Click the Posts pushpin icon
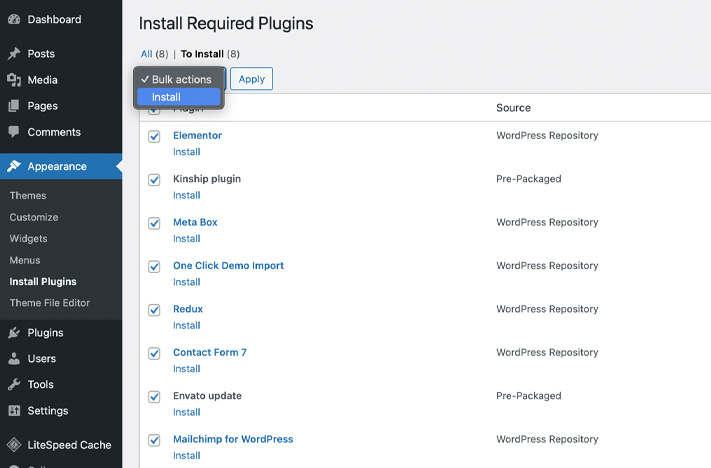This screenshot has width=711, height=468. (x=14, y=54)
